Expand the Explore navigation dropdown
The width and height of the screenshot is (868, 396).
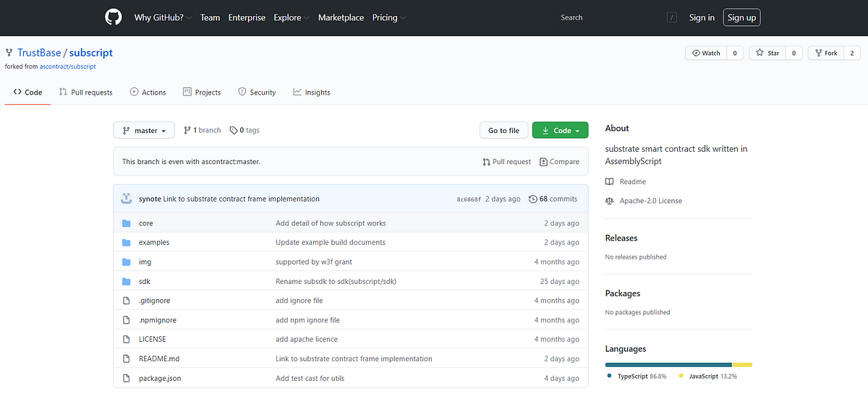292,17
